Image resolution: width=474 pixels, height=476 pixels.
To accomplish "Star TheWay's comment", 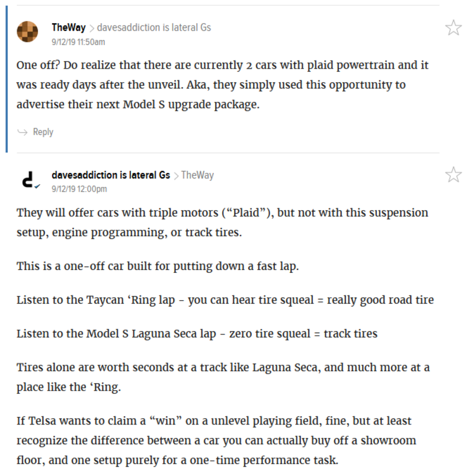I will pyautogui.click(x=453, y=28).
